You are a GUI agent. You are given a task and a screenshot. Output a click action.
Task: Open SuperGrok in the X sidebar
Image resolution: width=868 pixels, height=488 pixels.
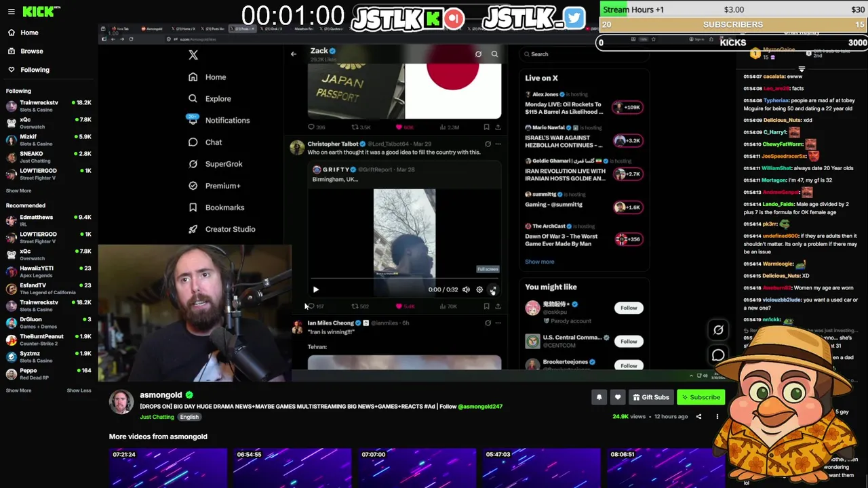tap(215, 164)
